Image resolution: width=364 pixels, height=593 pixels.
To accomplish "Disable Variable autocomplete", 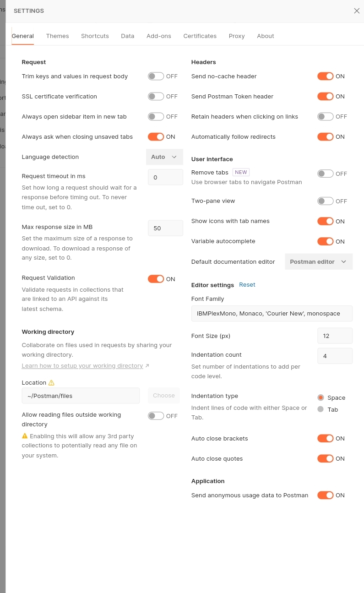I will pyautogui.click(x=325, y=241).
